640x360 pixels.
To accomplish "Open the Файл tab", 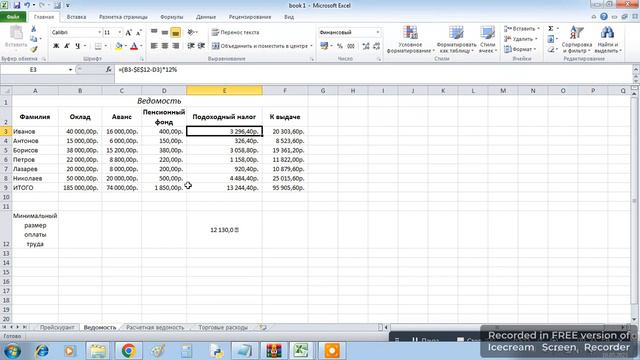I will (13, 17).
